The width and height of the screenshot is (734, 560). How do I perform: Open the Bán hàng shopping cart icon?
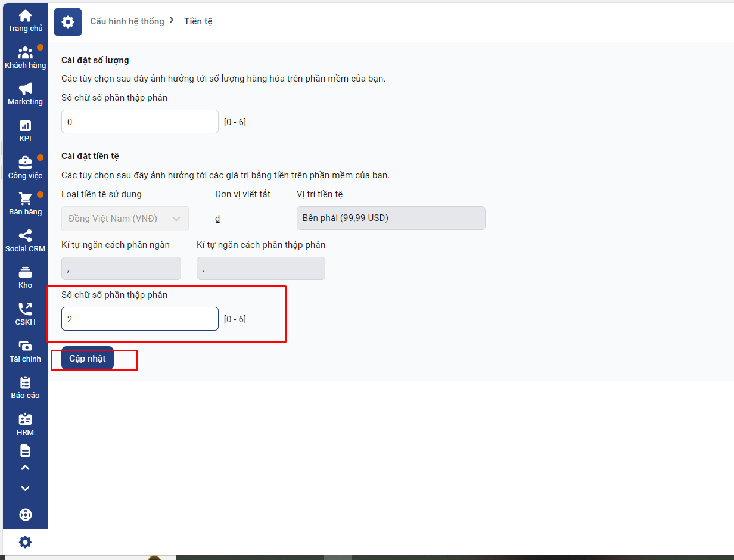point(25,199)
